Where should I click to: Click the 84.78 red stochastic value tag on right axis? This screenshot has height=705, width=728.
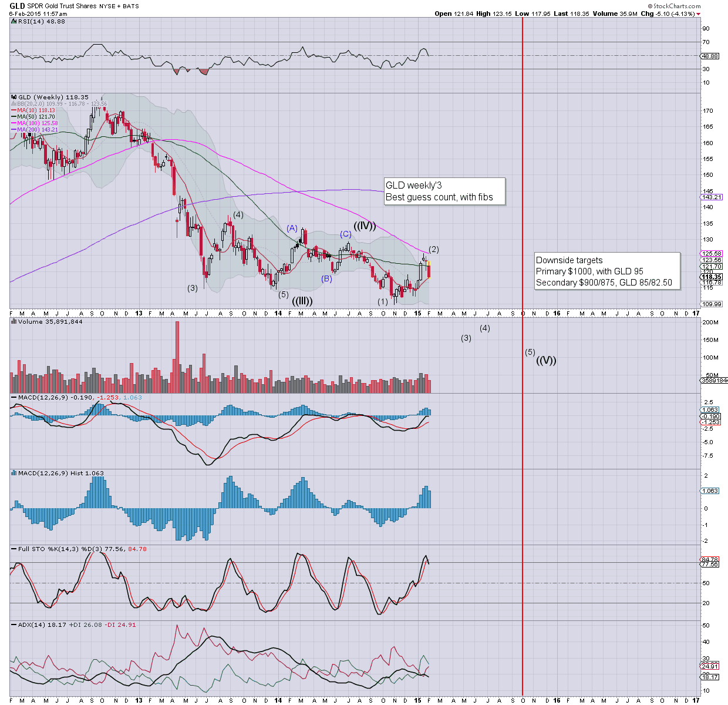tap(710, 559)
